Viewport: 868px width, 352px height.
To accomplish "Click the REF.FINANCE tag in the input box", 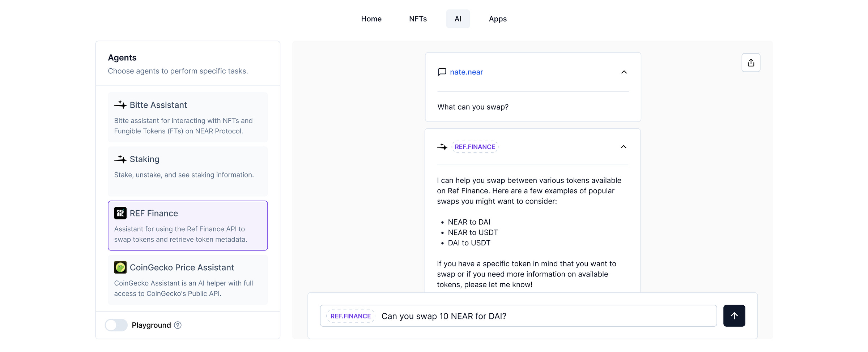I will [350, 316].
